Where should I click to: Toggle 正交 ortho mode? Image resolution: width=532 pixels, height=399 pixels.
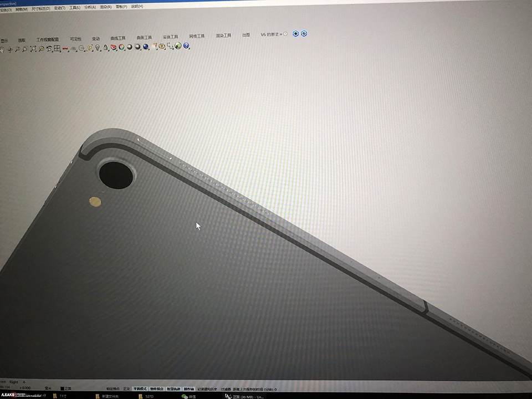click(126, 389)
